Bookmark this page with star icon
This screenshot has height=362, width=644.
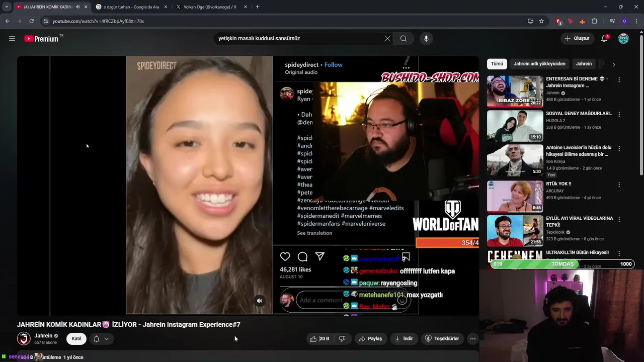coord(541,21)
